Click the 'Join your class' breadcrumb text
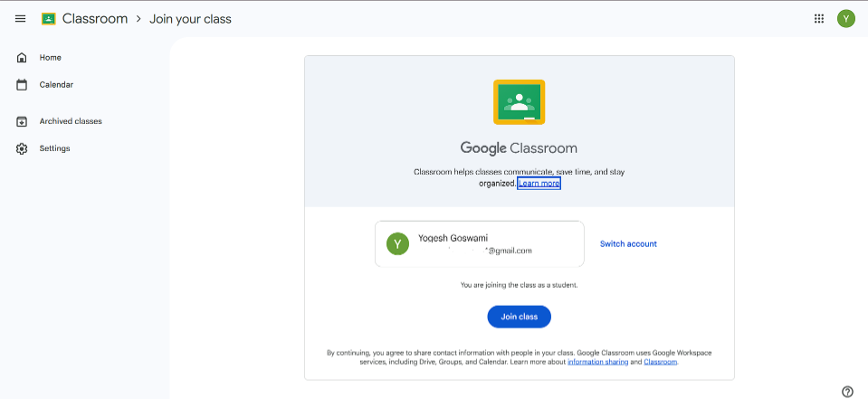The image size is (868, 399). [190, 19]
